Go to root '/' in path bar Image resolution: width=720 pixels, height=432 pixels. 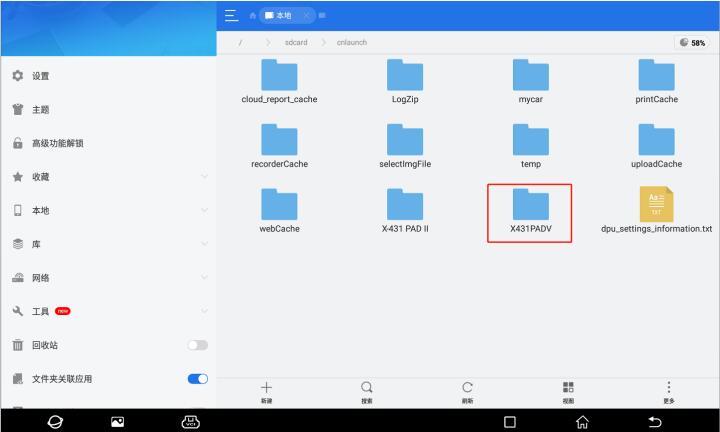[240, 42]
